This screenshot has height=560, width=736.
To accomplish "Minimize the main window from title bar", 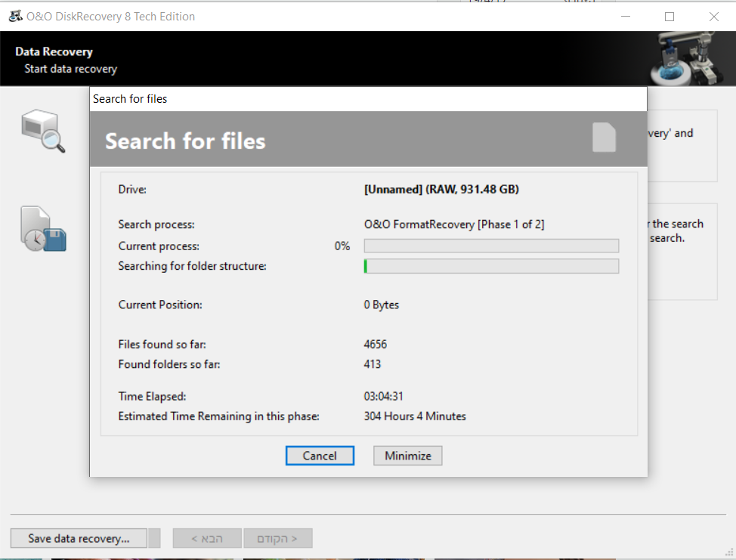I will (x=625, y=17).
